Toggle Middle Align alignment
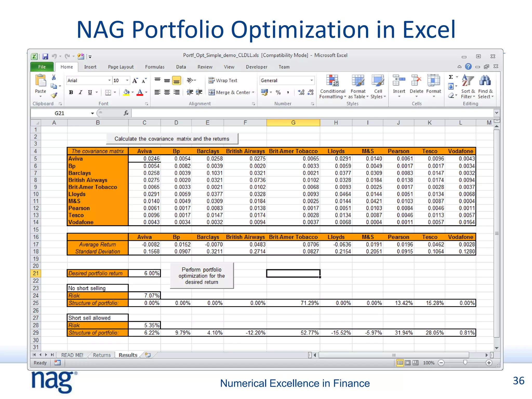 point(167,80)
